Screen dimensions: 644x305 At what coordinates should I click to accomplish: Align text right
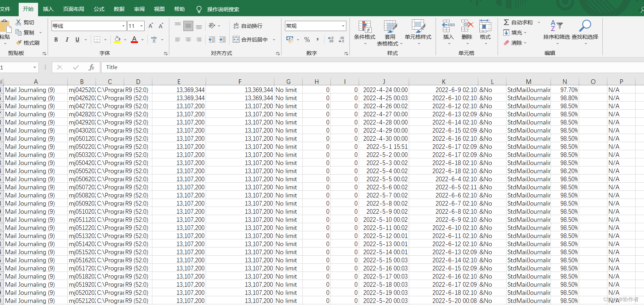tap(199, 39)
